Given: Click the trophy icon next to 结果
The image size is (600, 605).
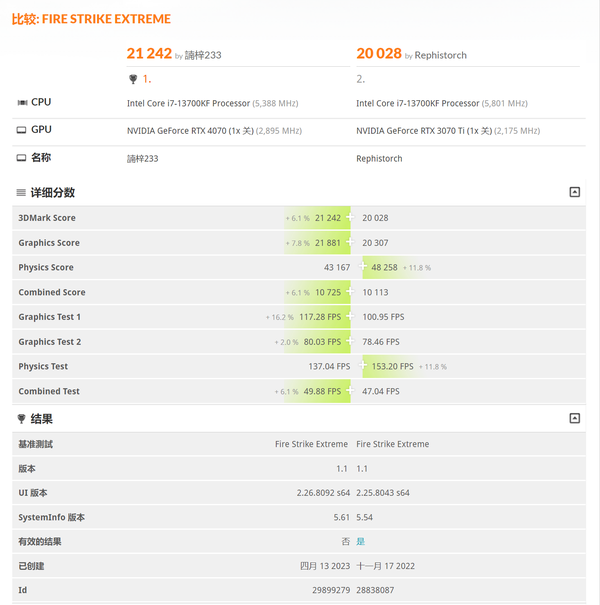Looking at the screenshot, I should 22,419.
